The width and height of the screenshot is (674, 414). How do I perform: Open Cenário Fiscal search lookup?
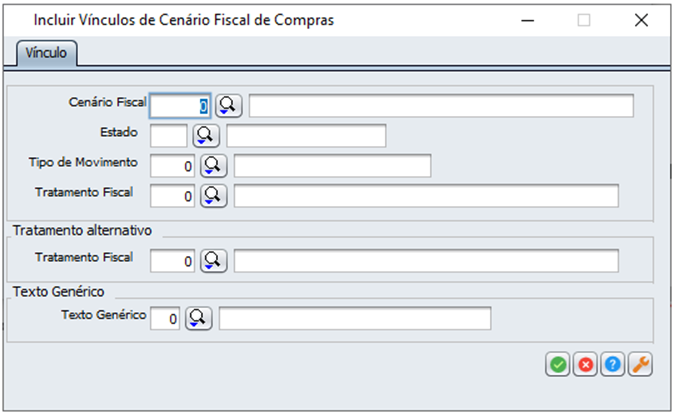click(x=229, y=106)
